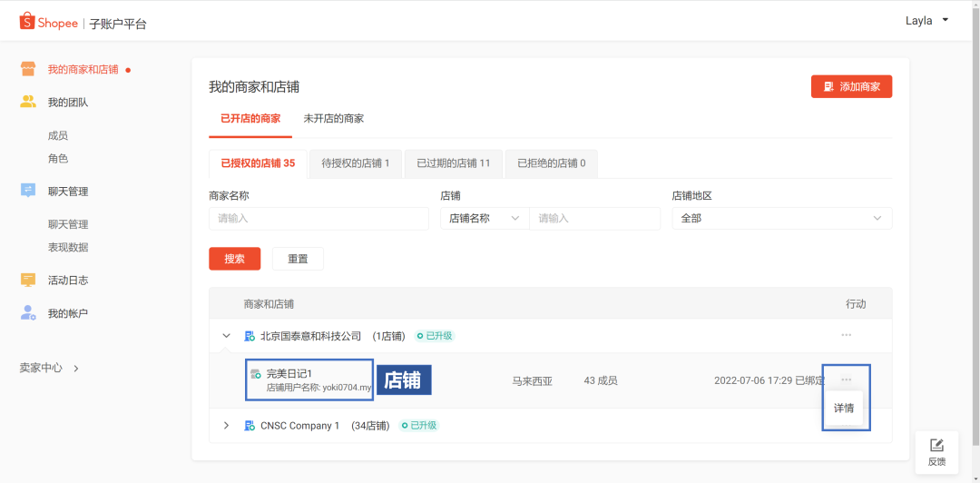Open the 店铺地区 dropdown showing 全部

coord(781,219)
